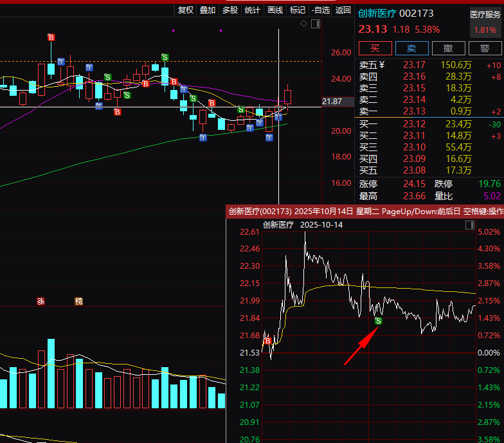Select the lowest red B marker on the daily chart
This screenshot has height=443, width=504.
click(117, 112)
